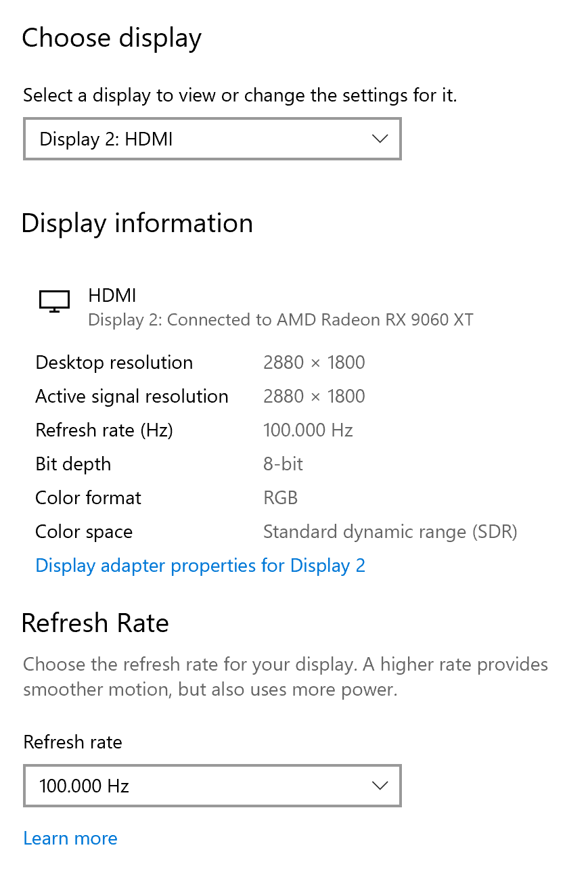Click the Active signal resolution value
Viewport: 588px width, 875px height.
click(x=314, y=396)
